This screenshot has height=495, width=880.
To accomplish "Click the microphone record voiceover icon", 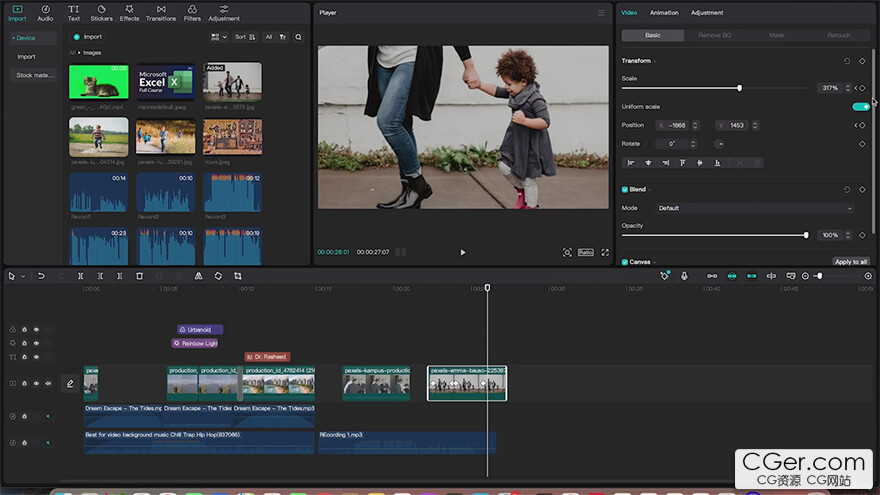I will [684, 276].
